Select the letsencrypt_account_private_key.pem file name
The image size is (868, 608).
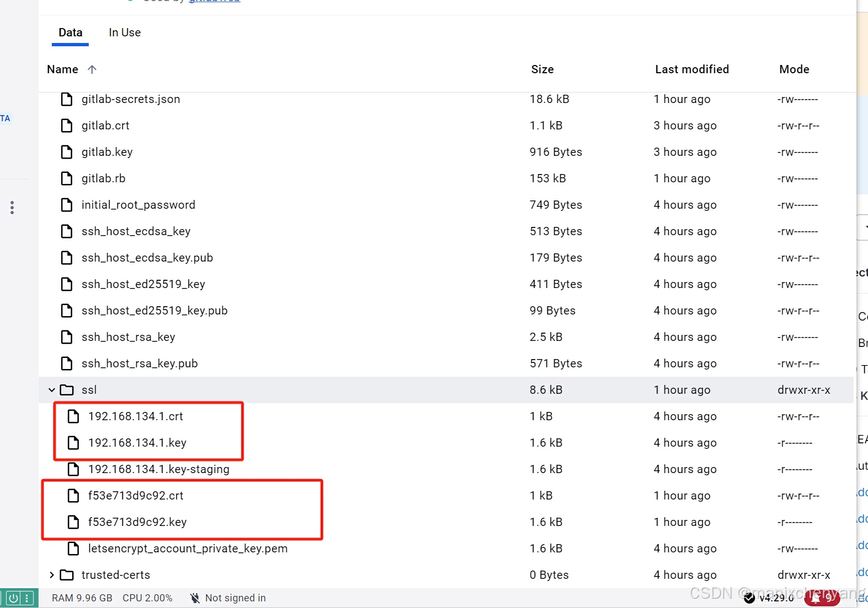pyautogui.click(x=188, y=549)
